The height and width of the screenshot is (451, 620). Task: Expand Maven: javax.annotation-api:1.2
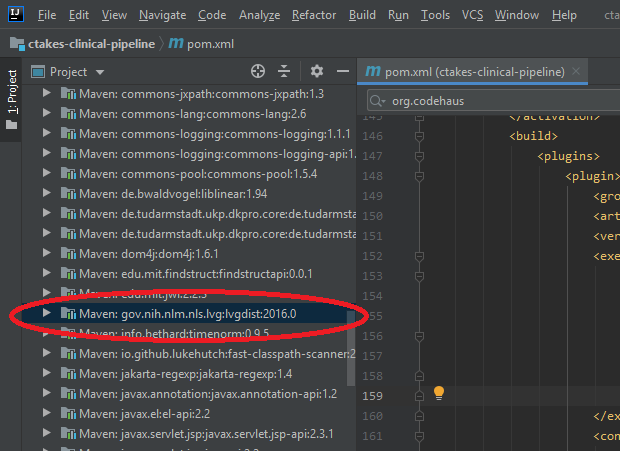tap(46, 393)
